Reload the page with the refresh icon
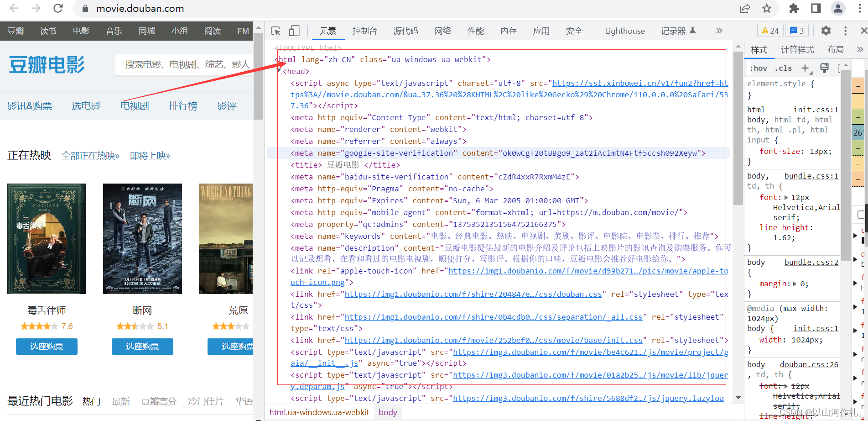This screenshot has width=868, height=421. coord(58,8)
